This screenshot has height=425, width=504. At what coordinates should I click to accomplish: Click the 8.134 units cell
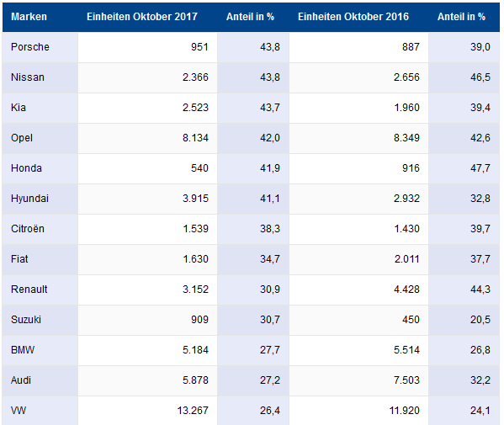(x=148, y=138)
